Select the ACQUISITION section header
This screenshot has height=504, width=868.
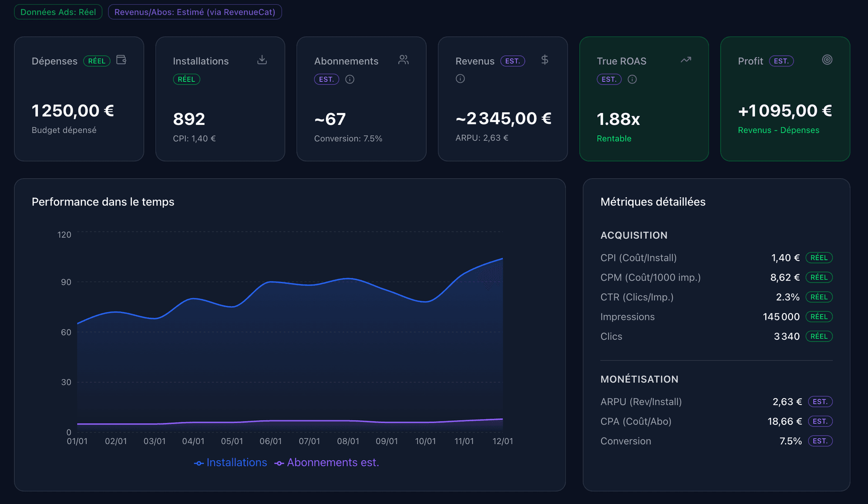click(x=634, y=235)
